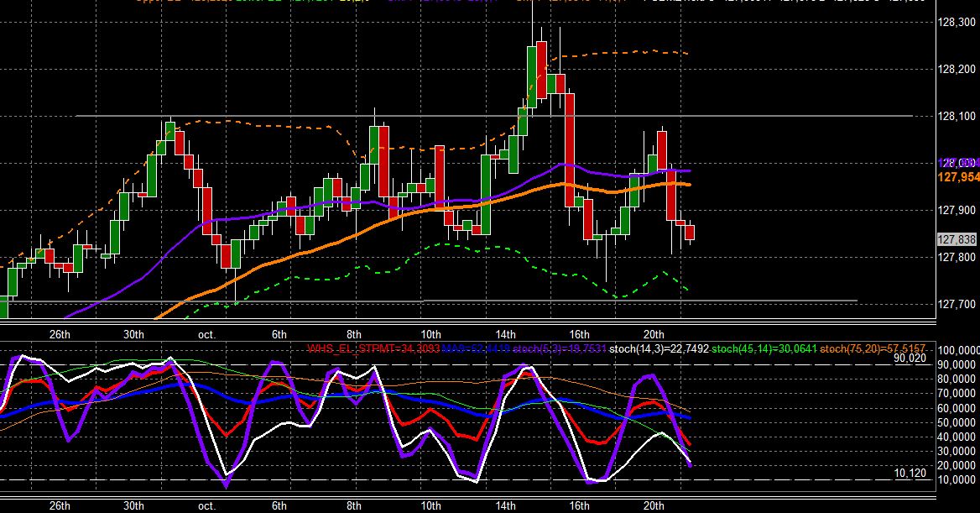Screen dimensions: 980x513
Task: Click the 100,0000 stochastic axis label
Action: click(960, 350)
